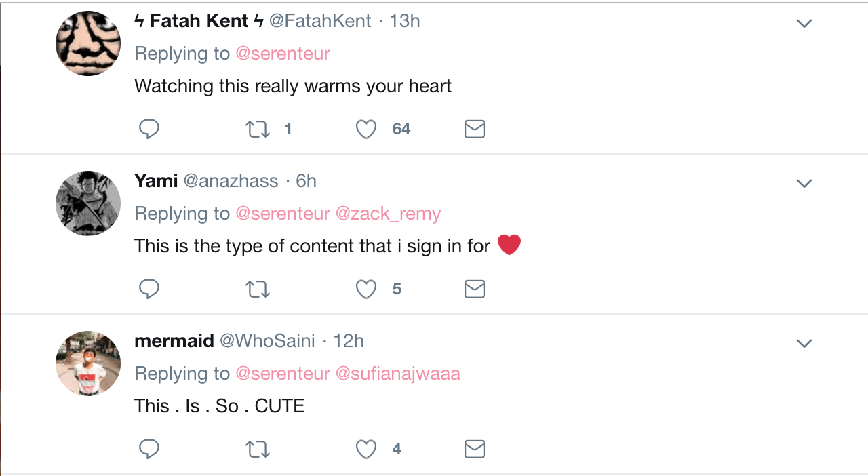Open more options for Fatah Kent's tweet

(x=804, y=24)
